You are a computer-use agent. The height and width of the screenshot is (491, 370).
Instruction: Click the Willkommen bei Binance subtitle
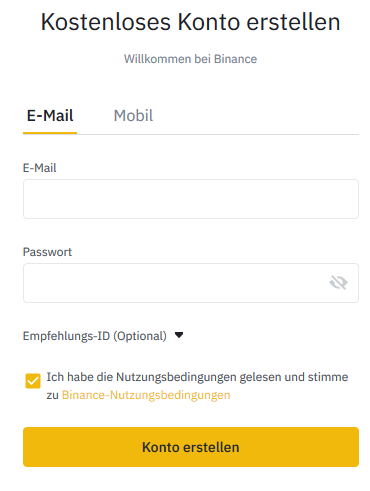pos(190,59)
